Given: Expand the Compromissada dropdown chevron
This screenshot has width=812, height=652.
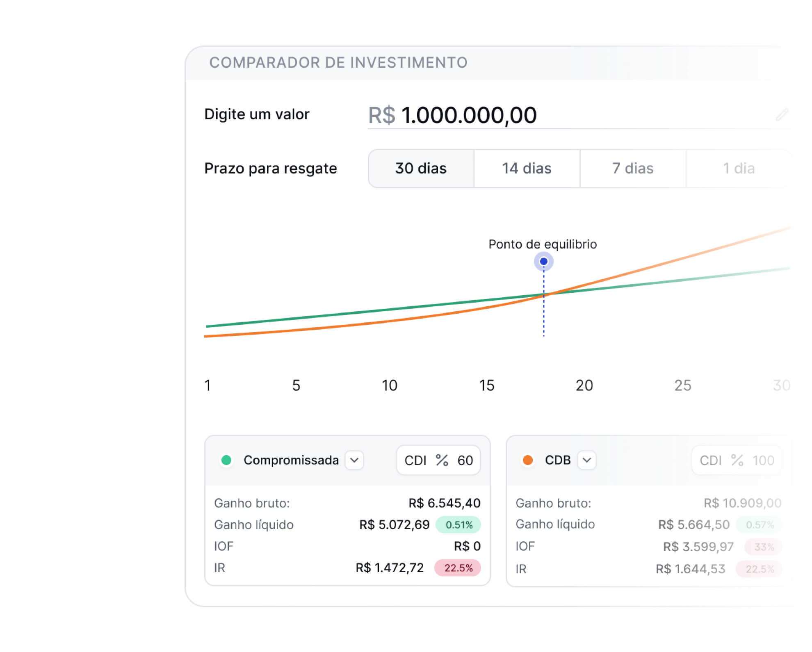Looking at the screenshot, I should [x=354, y=460].
